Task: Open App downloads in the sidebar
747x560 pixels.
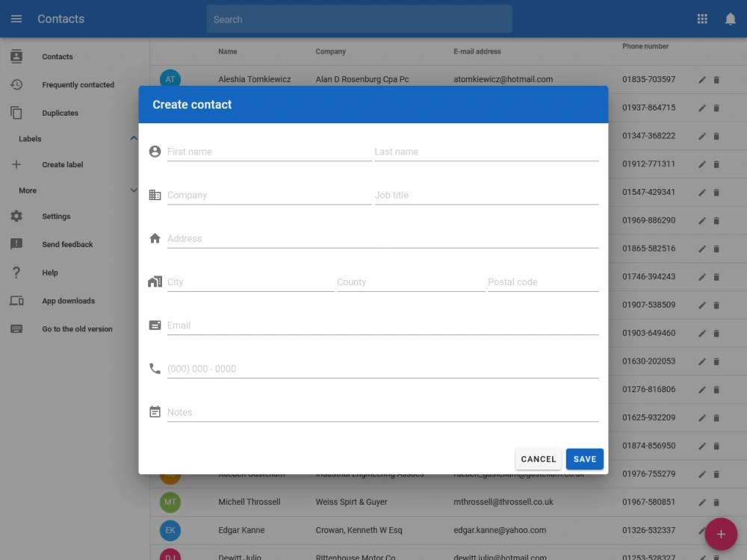Action: click(68, 301)
